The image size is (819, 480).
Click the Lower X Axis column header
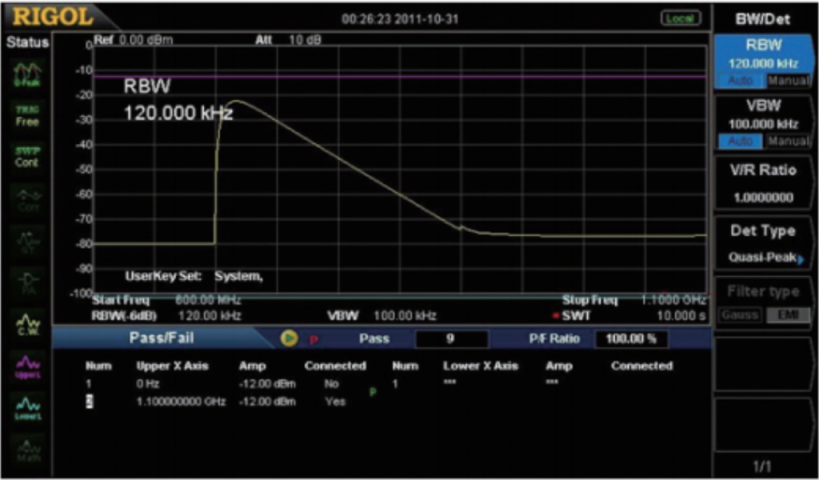tap(481, 366)
